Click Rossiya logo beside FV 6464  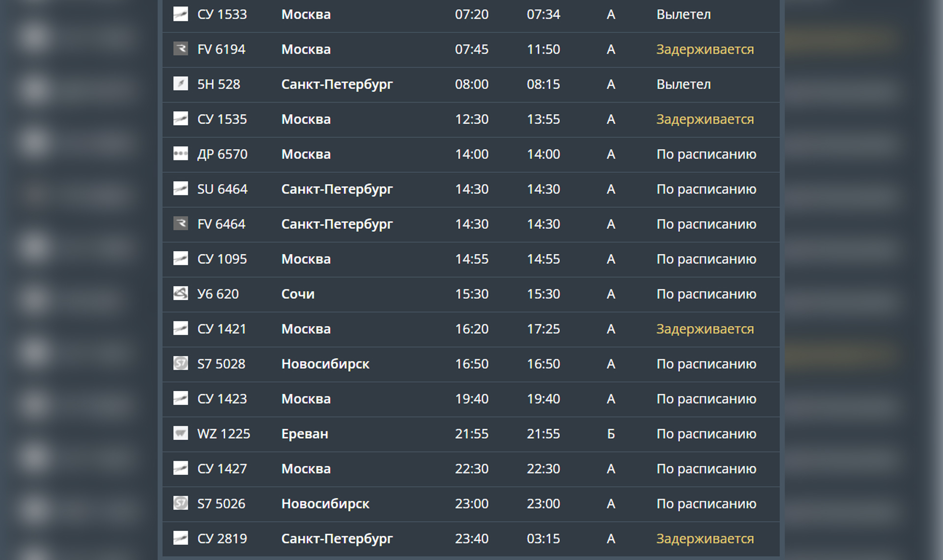180,224
